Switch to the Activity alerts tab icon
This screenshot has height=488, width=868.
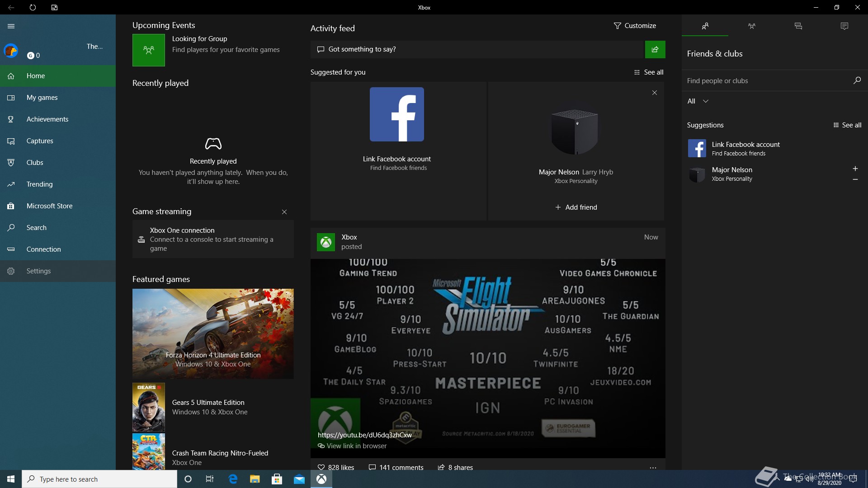point(844,26)
